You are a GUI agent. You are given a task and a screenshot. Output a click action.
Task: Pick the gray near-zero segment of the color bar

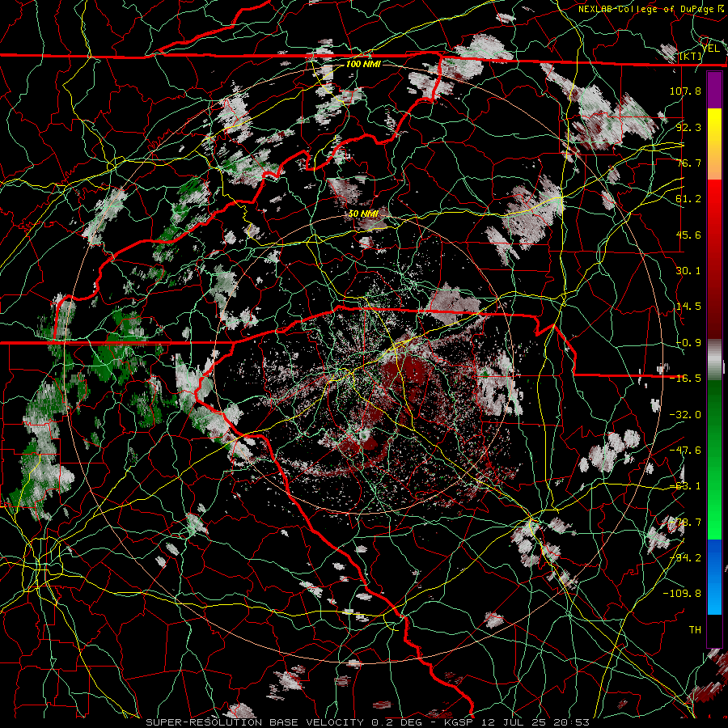coord(714,360)
